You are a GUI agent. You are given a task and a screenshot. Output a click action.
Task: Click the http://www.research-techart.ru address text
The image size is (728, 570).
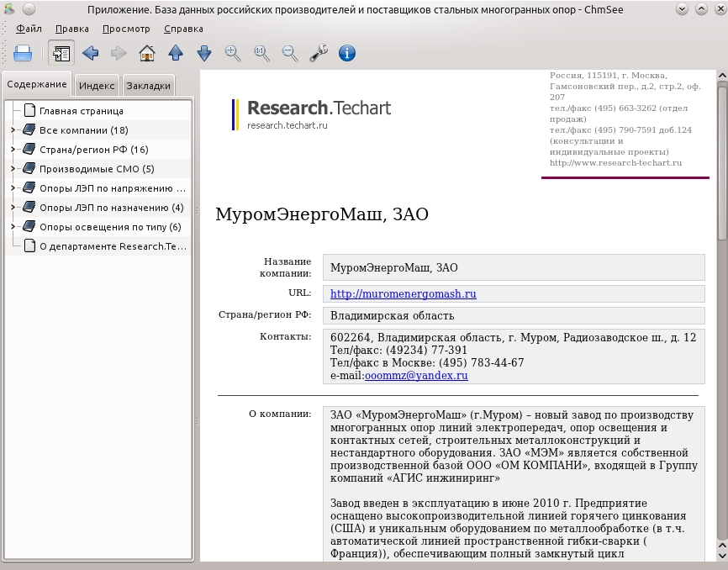(615, 163)
